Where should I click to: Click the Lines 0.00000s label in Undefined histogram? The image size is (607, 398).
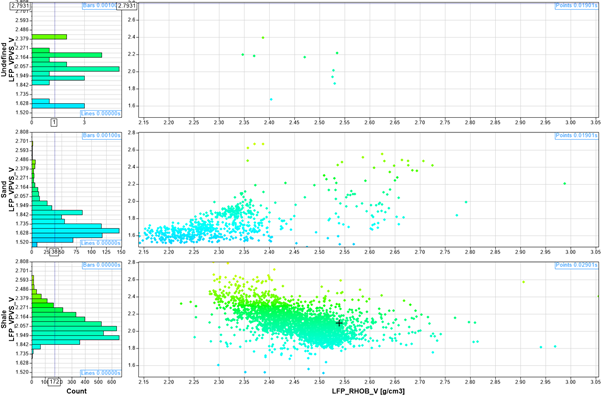click(x=101, y=113)
